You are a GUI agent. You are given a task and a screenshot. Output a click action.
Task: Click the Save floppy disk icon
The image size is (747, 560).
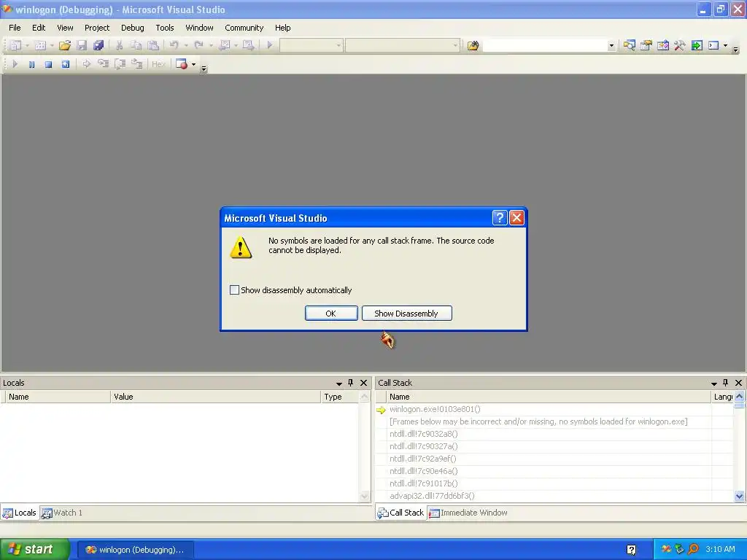(x=82, y=45)
